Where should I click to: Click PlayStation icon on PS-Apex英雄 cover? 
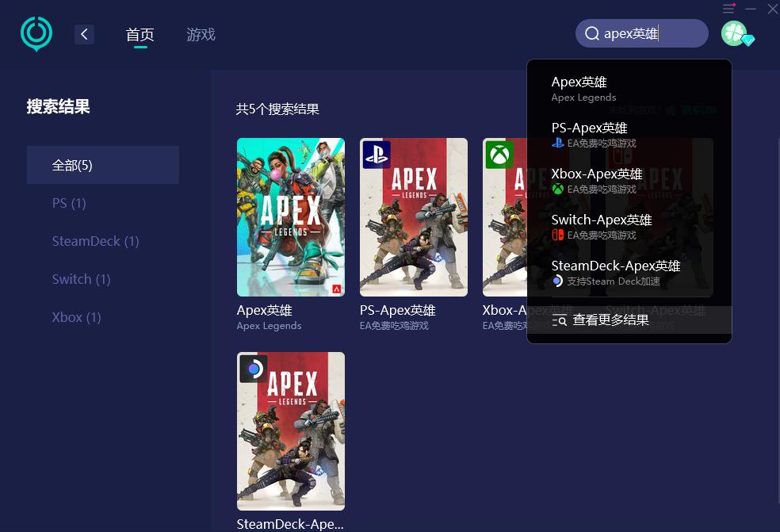click(376, 155)
